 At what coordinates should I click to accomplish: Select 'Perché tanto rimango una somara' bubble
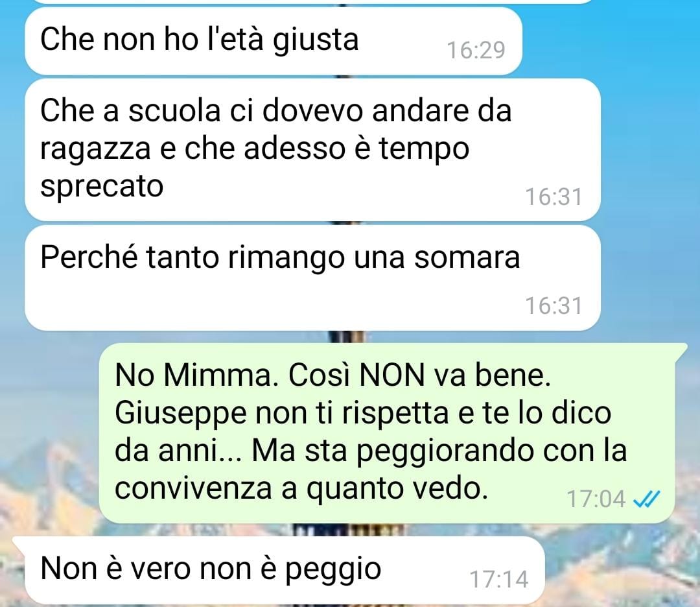(312, 278)
